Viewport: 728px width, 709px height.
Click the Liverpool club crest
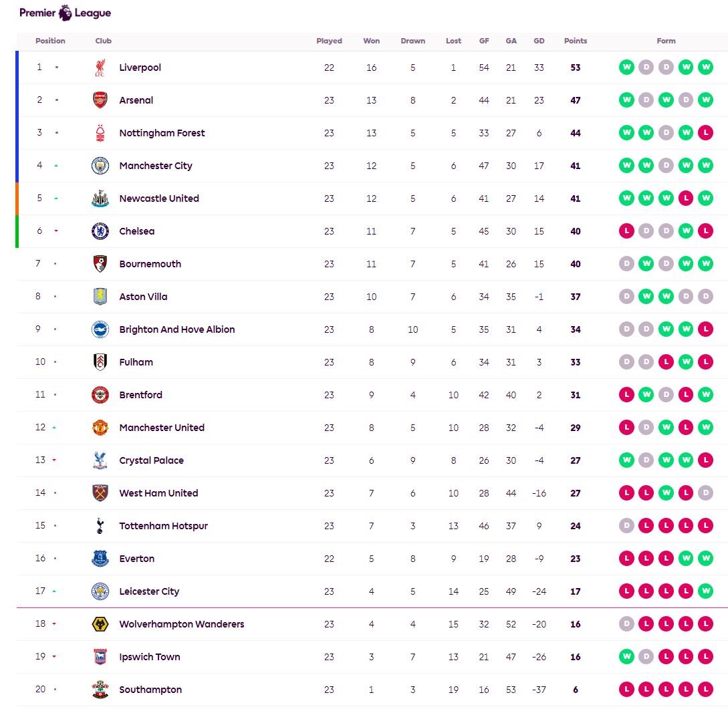click(100, 67)
